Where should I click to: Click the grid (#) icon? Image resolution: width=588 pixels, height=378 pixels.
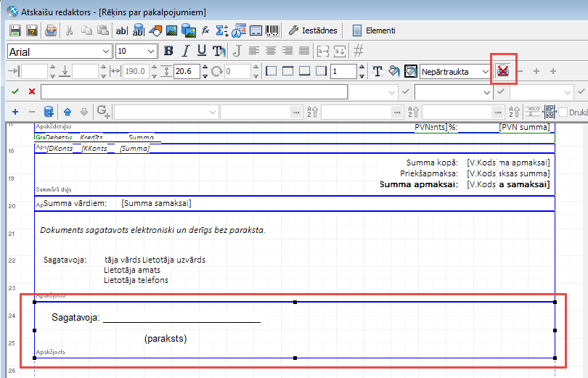click(x=358, y=51)
